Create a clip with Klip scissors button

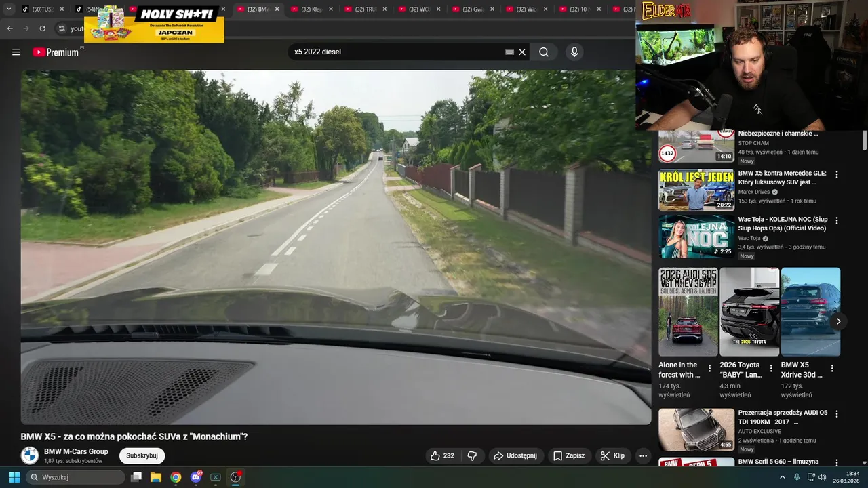(x=612, y=456)
